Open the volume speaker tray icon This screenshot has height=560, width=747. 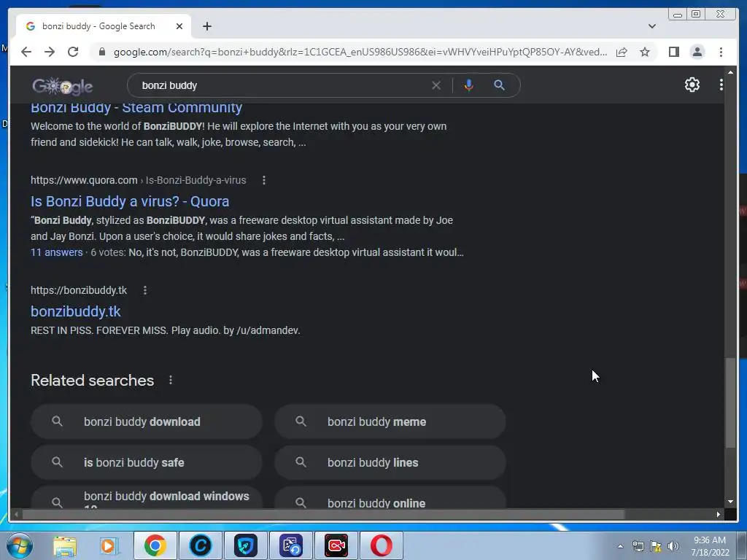point(673,546)
